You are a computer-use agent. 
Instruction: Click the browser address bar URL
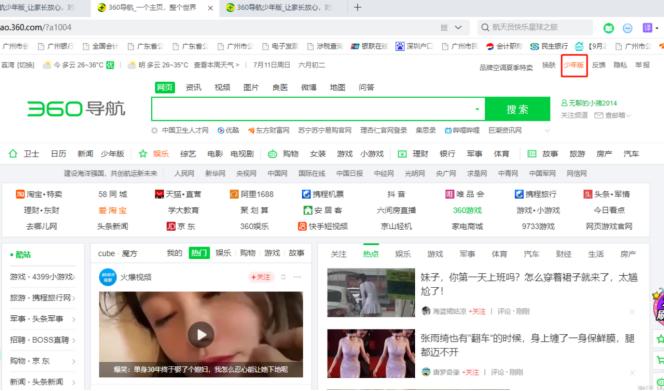pos(36,28)
